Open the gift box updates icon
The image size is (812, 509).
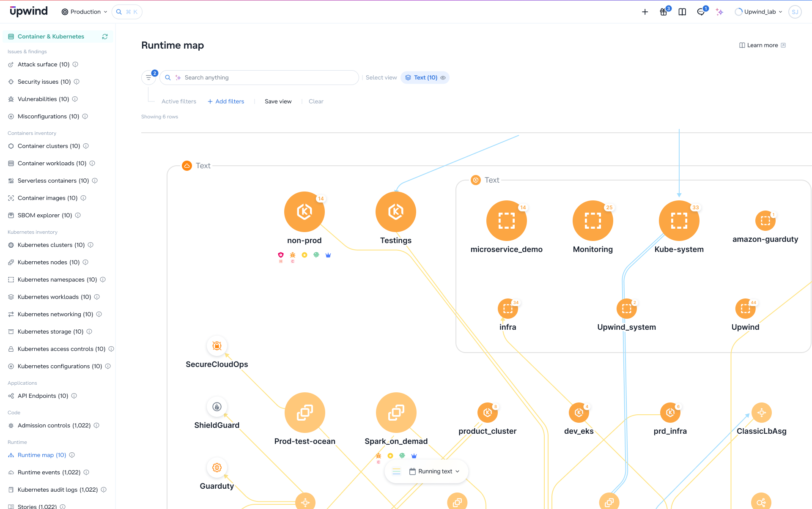click(x=664, y=12)
